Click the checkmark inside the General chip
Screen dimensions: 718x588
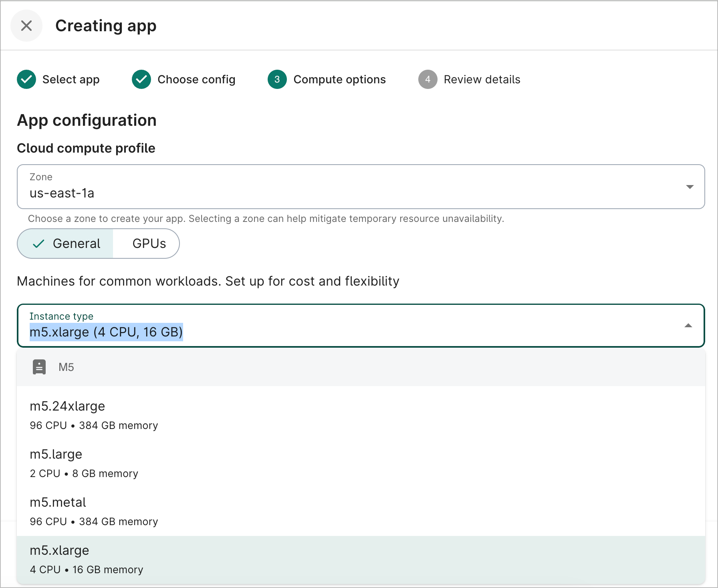coord(39,243)
